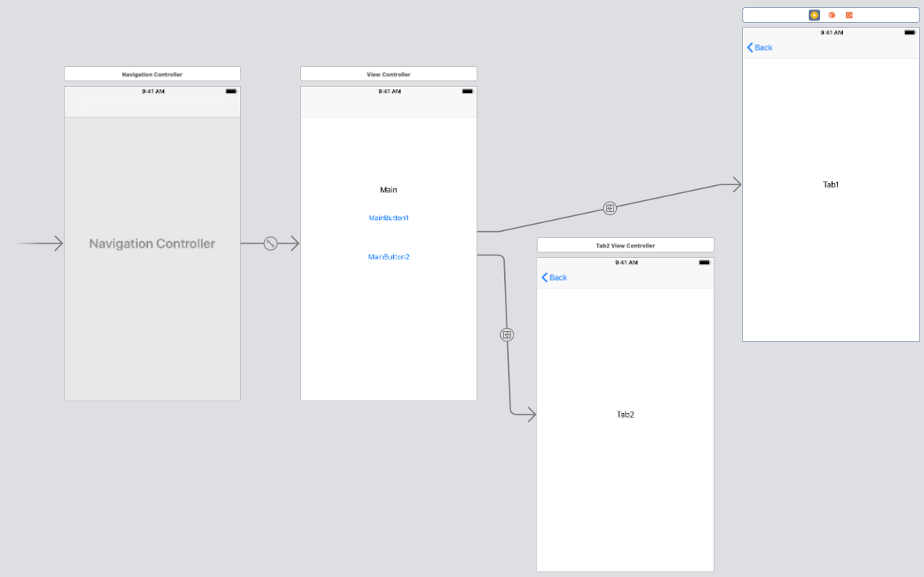Select the navigation bar in the Navigation Controller scene

[152, 106]
